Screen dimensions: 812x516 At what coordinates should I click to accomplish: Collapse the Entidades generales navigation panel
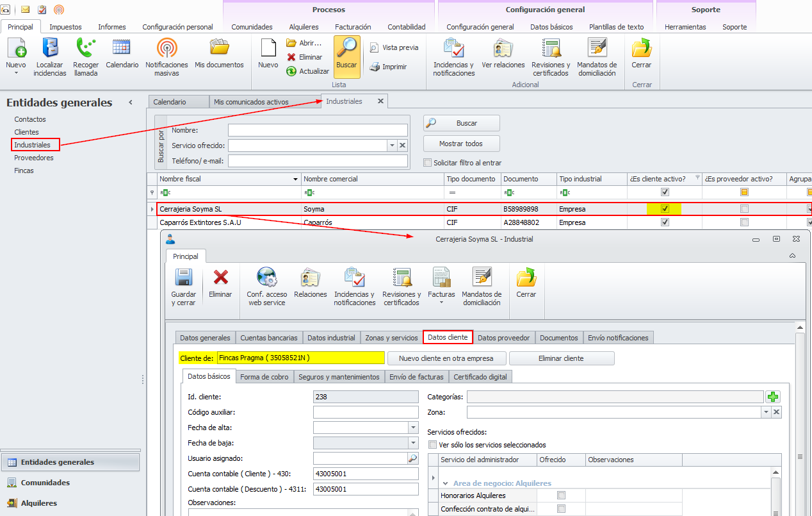pyautogui.click(x=131, y=103)
